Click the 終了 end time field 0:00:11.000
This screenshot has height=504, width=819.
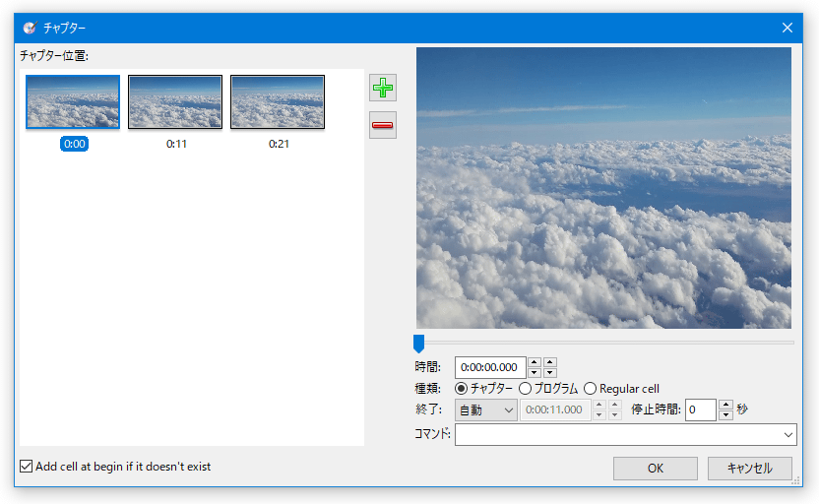[x=555, y=409]
